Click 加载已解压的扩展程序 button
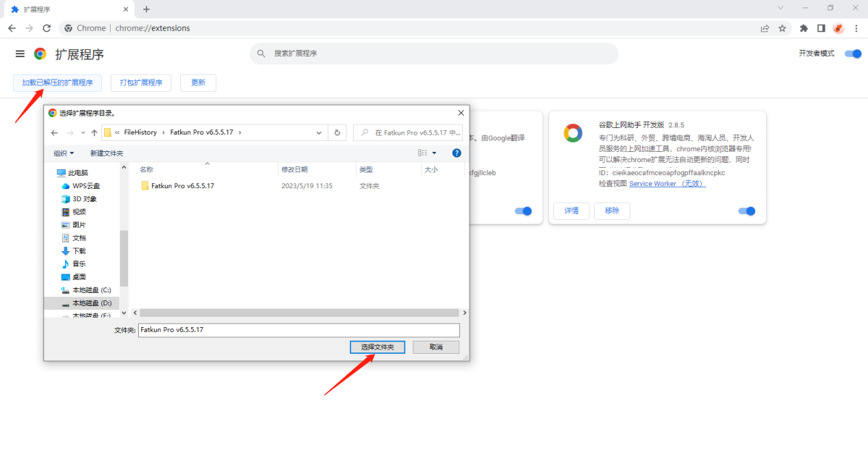Screen dimensions: 868x466 (x=57, y=82)
